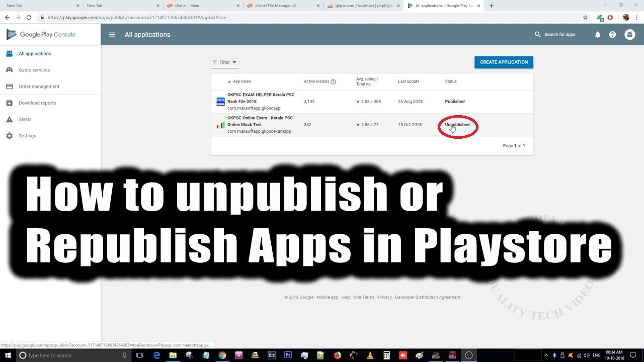Click the notifications bell icon

pyautogui.click(x=598, y=35)
